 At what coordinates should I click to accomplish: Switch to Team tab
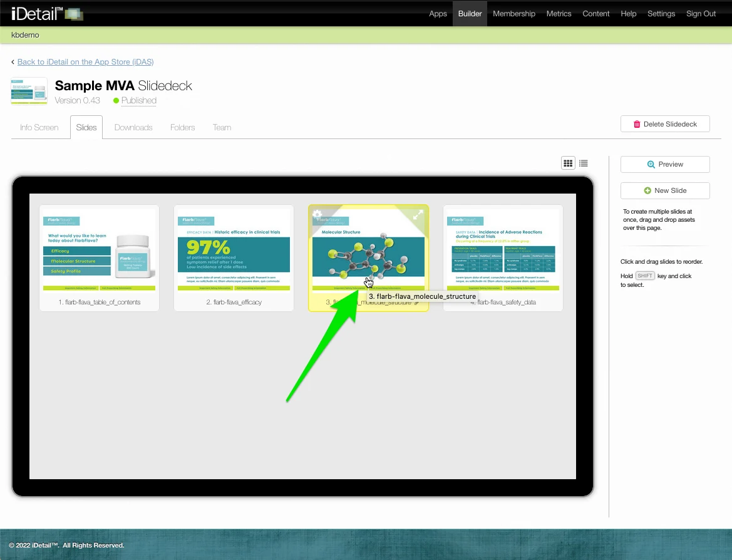(222, 128)
